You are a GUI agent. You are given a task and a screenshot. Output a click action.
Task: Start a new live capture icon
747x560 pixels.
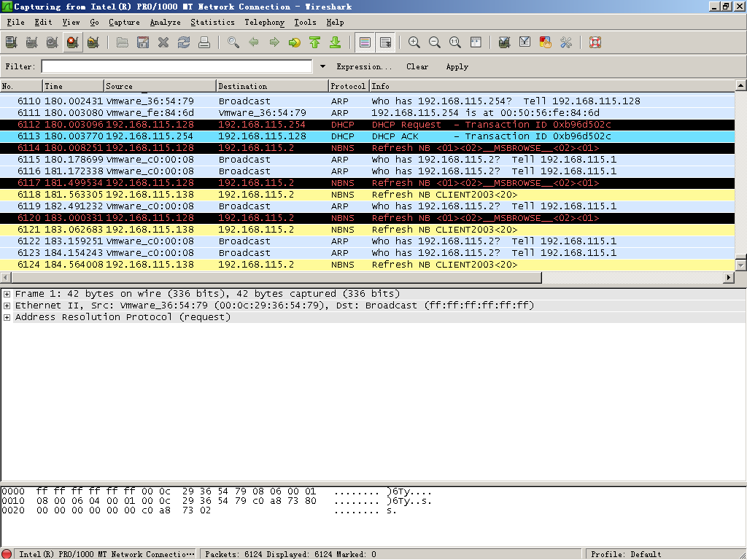(x=53, y=42)
